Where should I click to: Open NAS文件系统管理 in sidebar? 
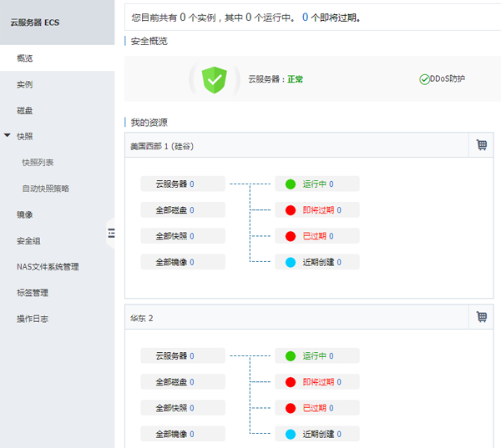(x=48, y=267)
